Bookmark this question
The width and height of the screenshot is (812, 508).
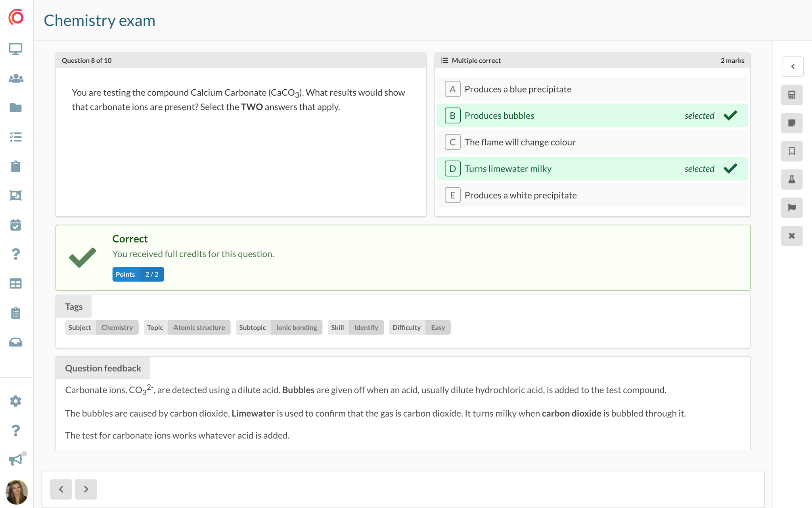791,151
